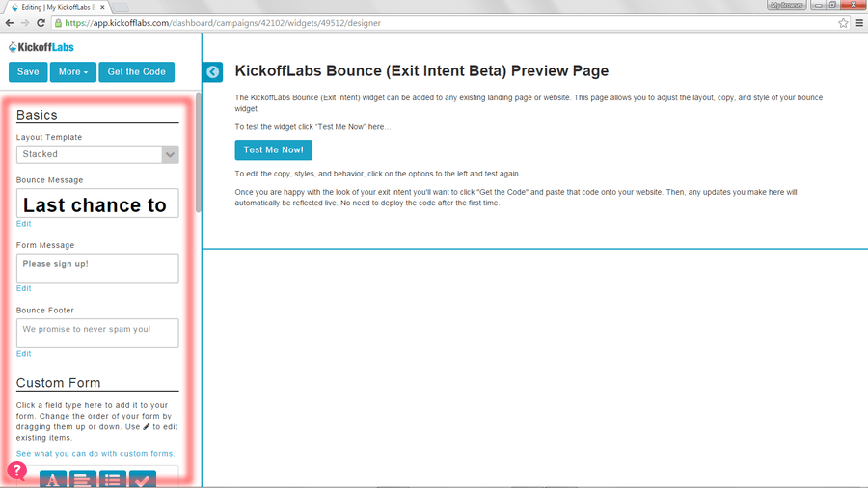The width and height of the screenshot is (868, 488).
Task: Add a text field with the A icon
Action: click(53, 479)
